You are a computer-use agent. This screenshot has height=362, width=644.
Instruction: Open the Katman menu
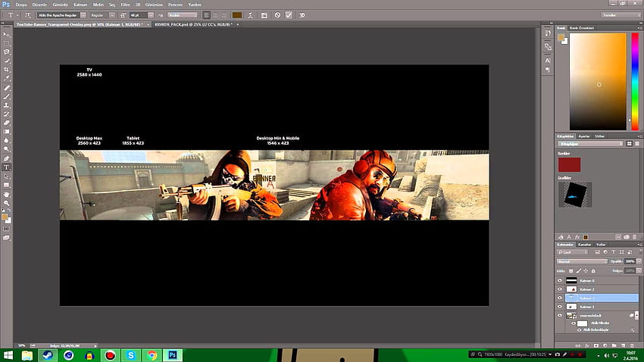[x=80, y=5]
